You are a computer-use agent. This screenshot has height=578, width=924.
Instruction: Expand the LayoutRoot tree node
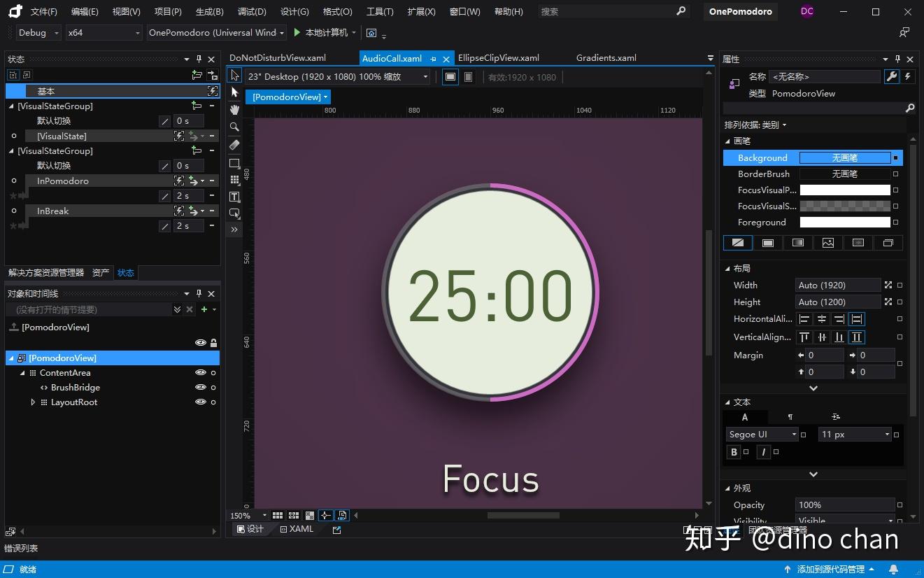coord(33,402)
